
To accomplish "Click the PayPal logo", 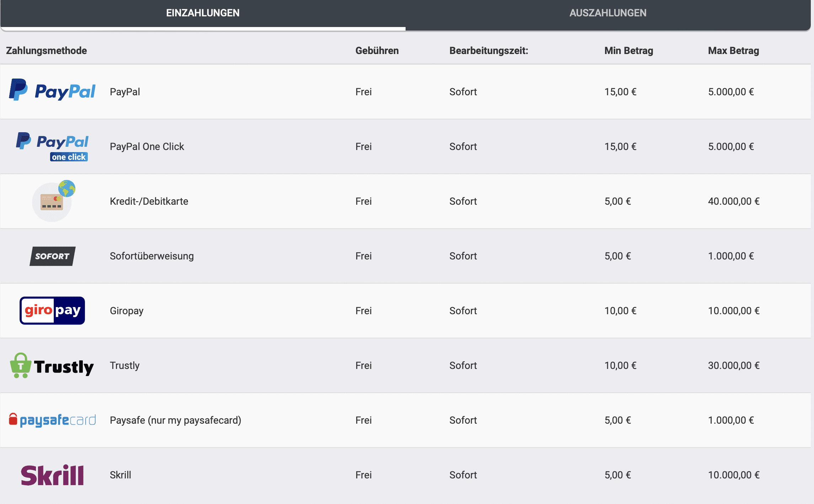I will click(x=52, y=90).
